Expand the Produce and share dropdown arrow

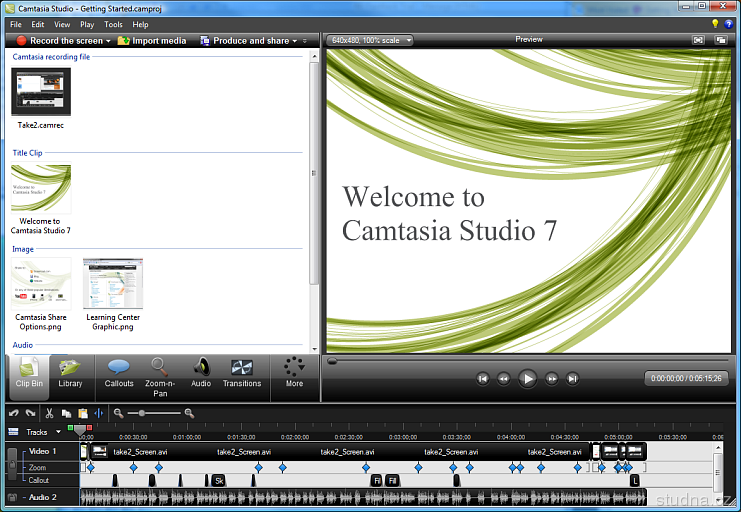click(294, 41)
